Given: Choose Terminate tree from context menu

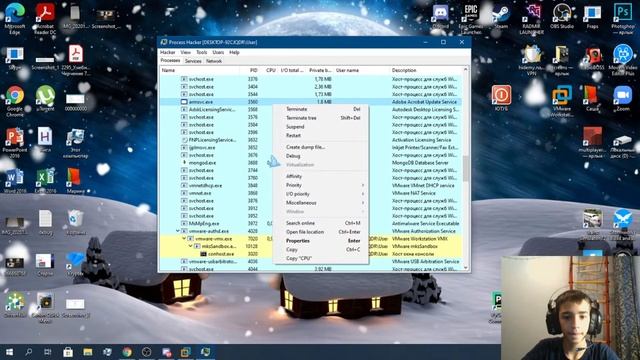Looking at the screenshot, I should click(x=321, y=118).
